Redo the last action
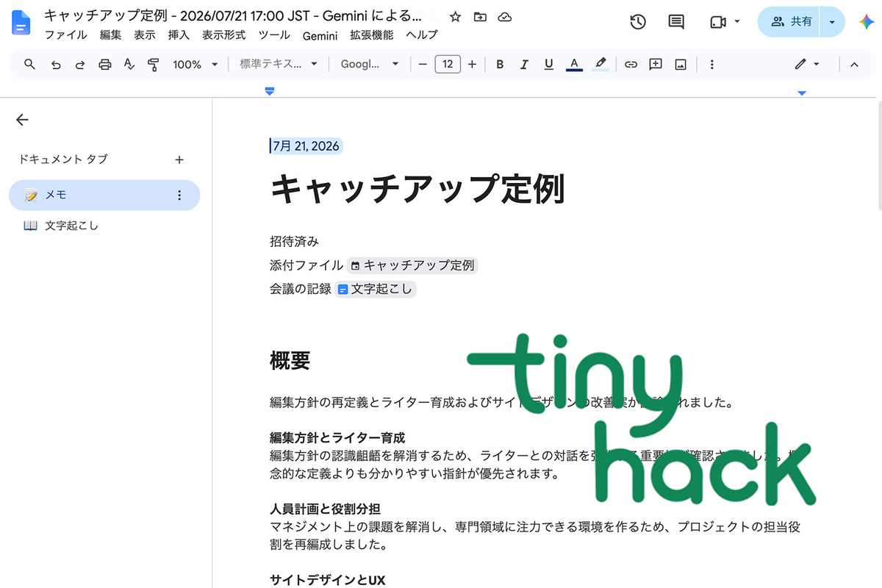Viewport: 882px width, 588px height. click(80, 65)
